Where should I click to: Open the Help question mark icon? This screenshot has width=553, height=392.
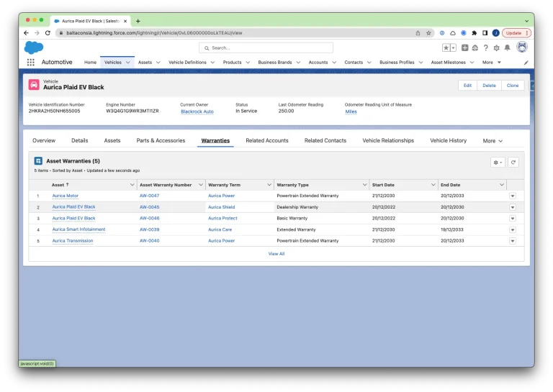pos(486,47)
